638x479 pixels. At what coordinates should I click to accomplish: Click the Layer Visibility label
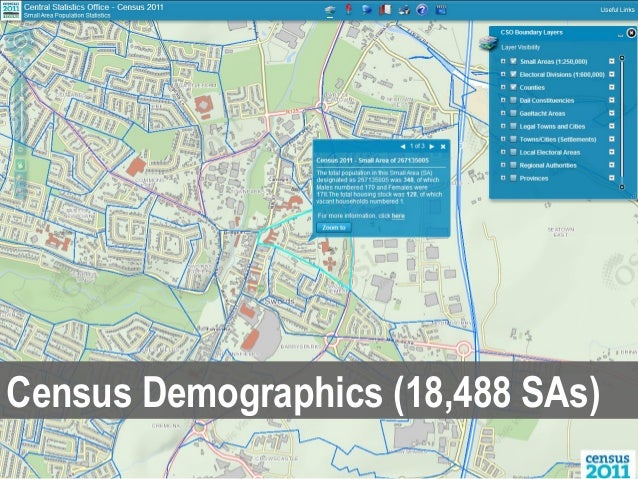(x=520, y=47)
